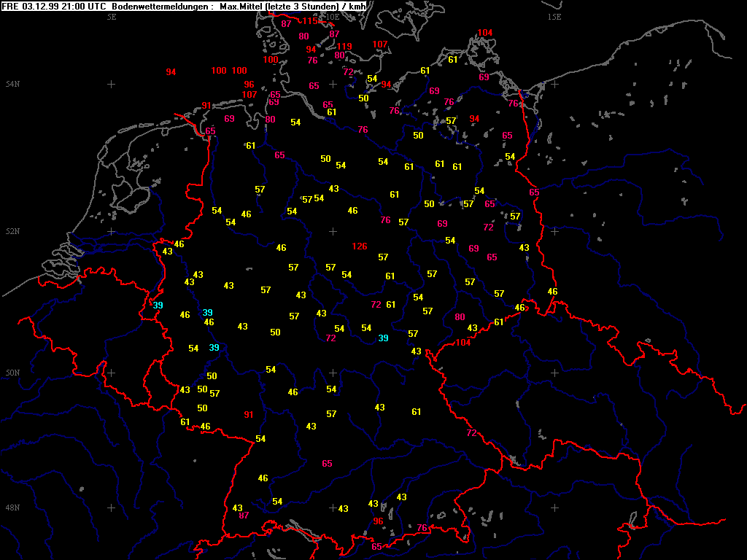Image resolution: width=747 pixels, height=560 pixels.
Task: Click the grid cross at 50N 15E
Action: point(554,373)
